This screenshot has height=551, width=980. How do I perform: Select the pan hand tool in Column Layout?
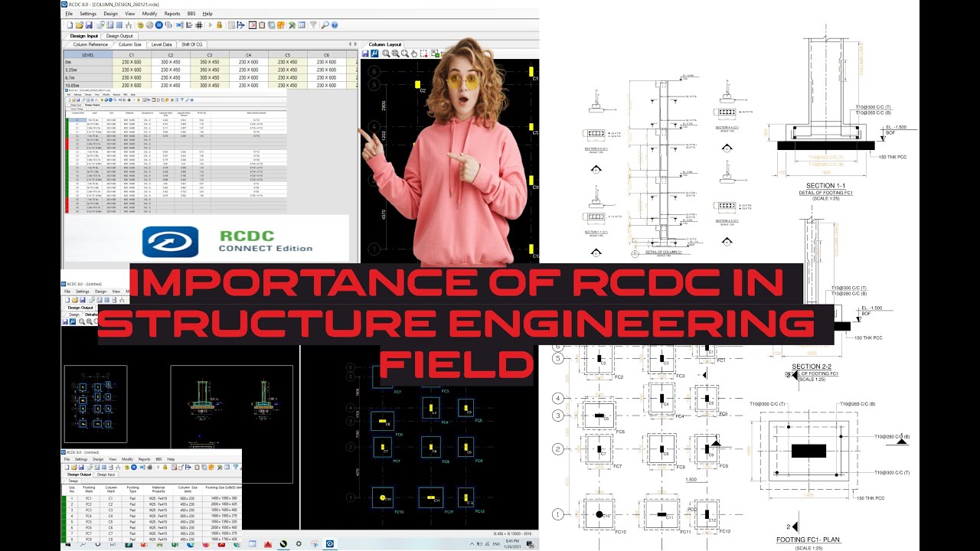(414, 54)
